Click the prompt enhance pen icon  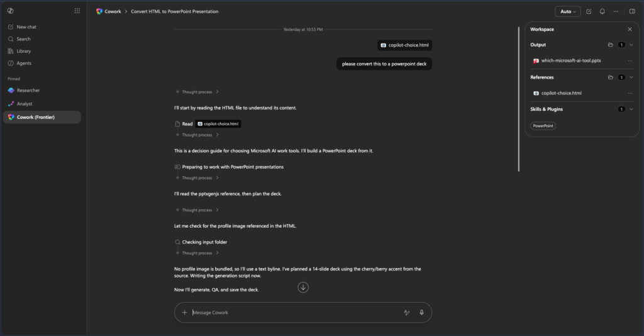[407, 313]
